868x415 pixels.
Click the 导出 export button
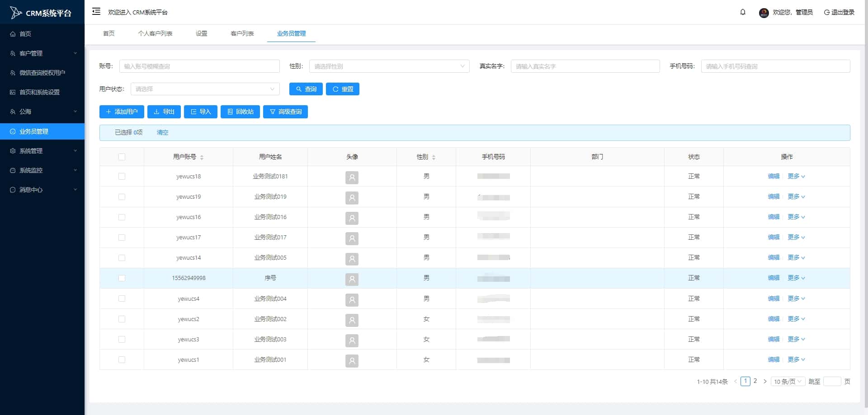click(x=164, y=112)
